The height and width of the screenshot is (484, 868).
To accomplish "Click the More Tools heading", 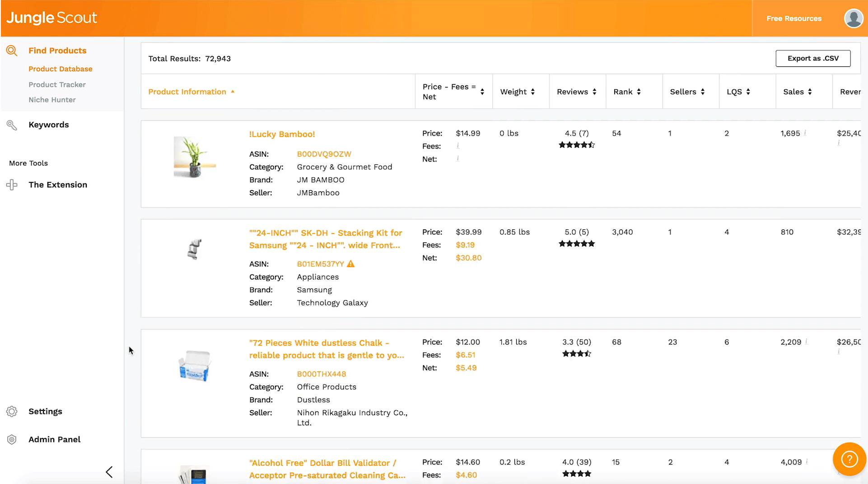I will tap(28, 163).
